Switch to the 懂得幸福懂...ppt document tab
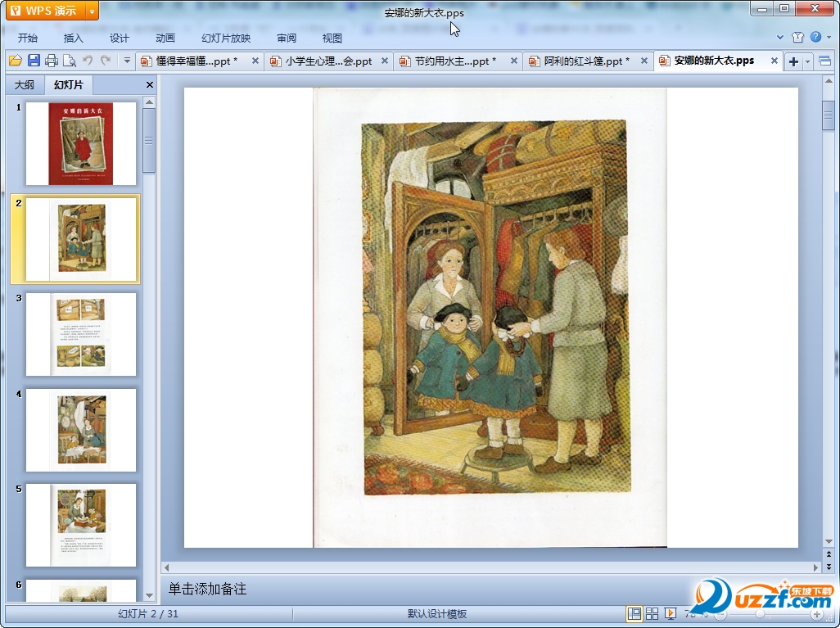 (x=196, y=61)
